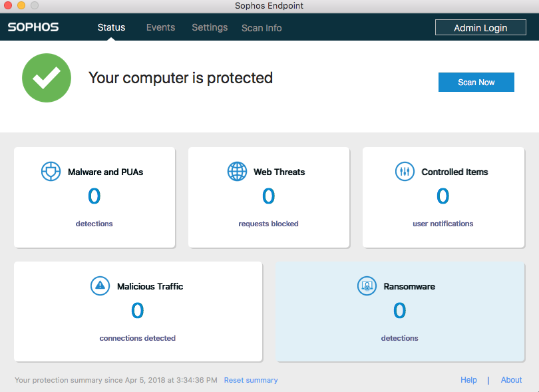Open the Help link
Screen dimensions: 539x392
point(468,380)
